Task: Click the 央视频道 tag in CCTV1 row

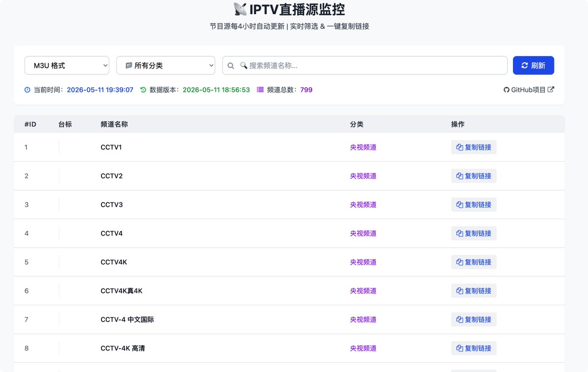Action: click(x=363, y=147)
